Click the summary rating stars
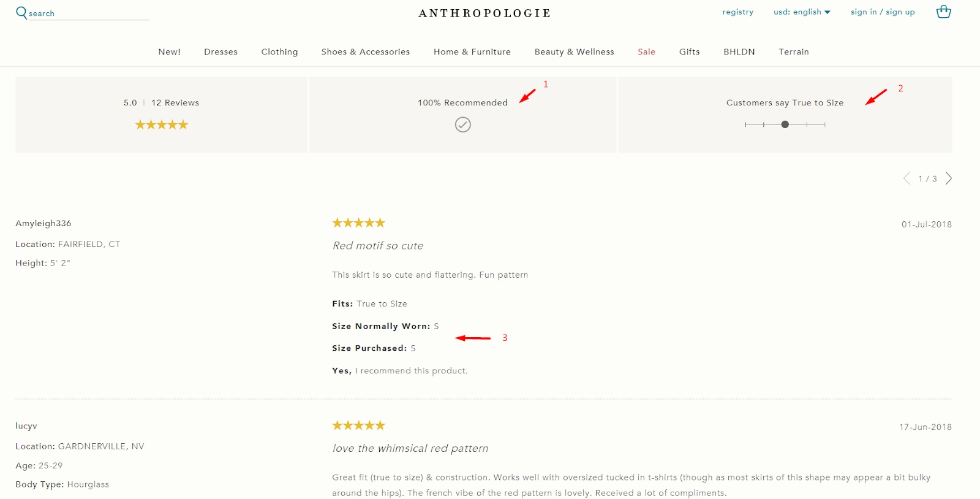The image size is (980, 499). click(x=162, y=125)
